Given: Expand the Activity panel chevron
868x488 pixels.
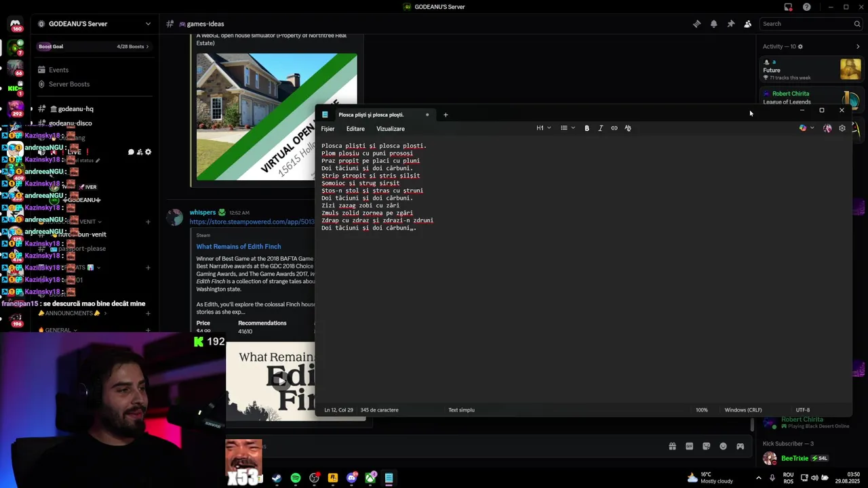Looking at the screenshot, I should [x=858, y=47].
